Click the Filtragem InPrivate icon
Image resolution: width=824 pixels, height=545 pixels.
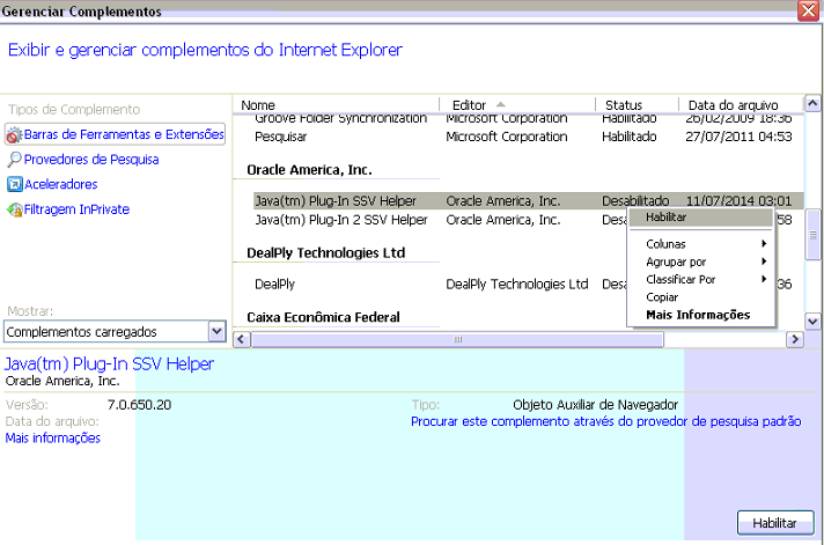[x=14, y=210]
